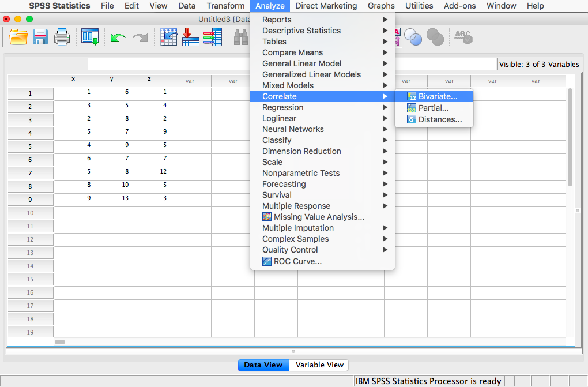Expand the Survival submenu
The width and height of the screenshot is (588, 387).
pyautogui.click(x=322, y=195)
